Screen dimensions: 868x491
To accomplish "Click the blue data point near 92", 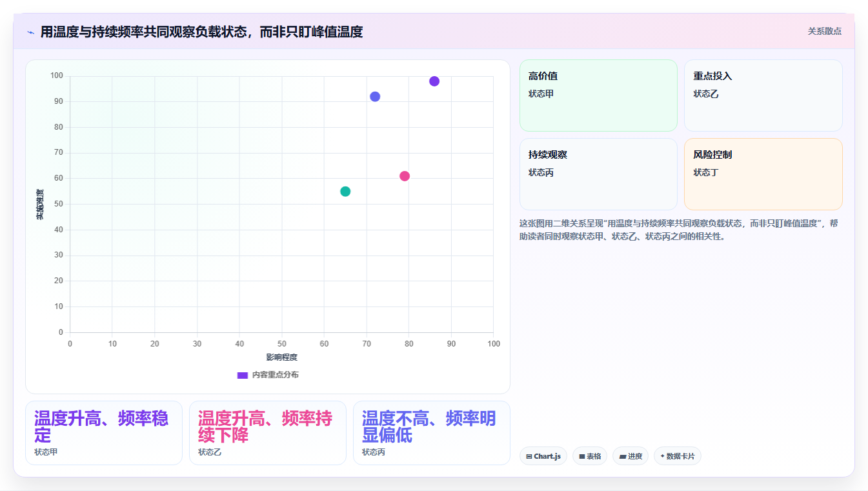I will 375,97.
